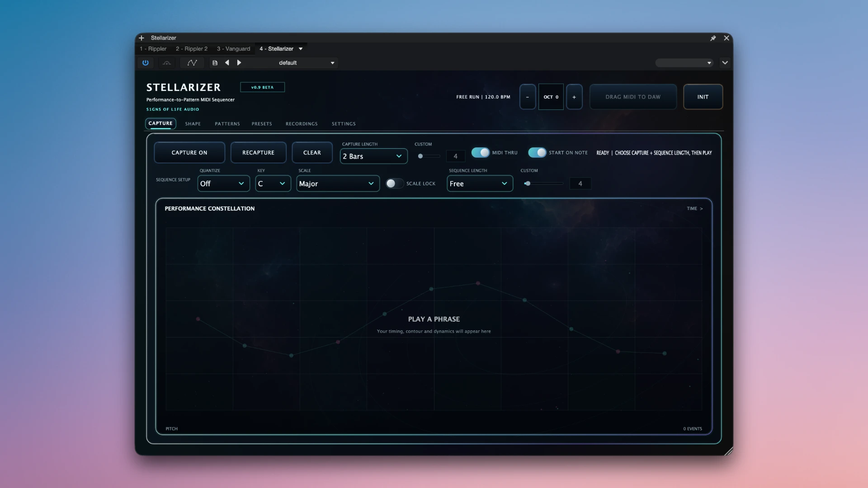Image resolution: width=868 pixels, height=488 pixels.
Task: Open the Key dropdown set to C
Action: 273,183
